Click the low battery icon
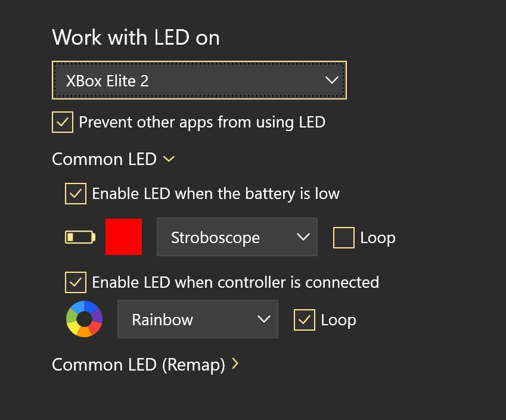506x420 pixels. (80, 237)
